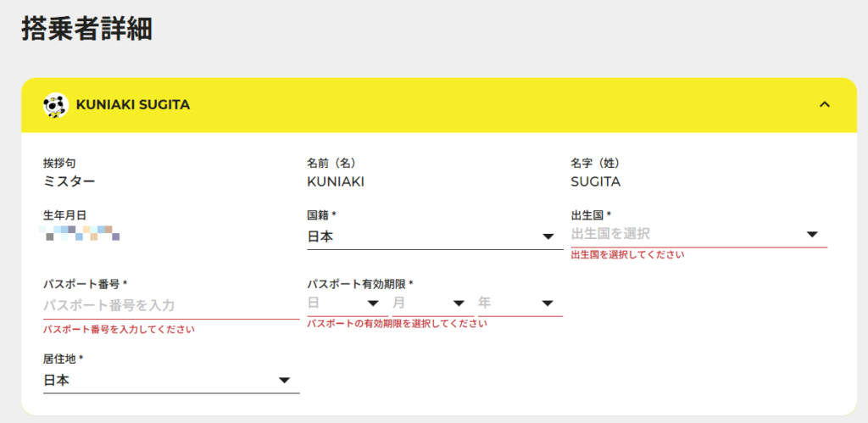The image size is (868, 423).
Task: Click the KUNIAKI SUGITA header name
Action: click(133, 105)
